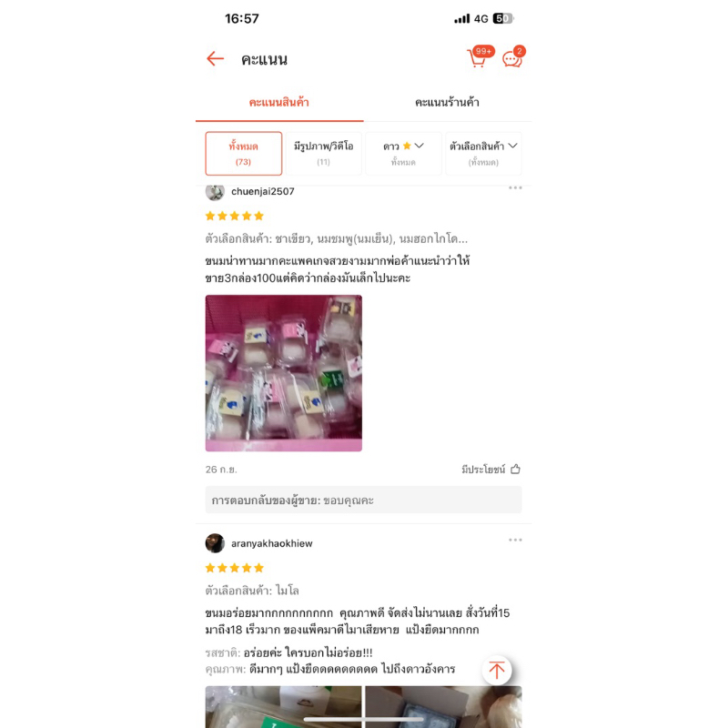The width and height of the screenshot is (728, 728).
Task: Open the chat messages icon
Action: 514,58
